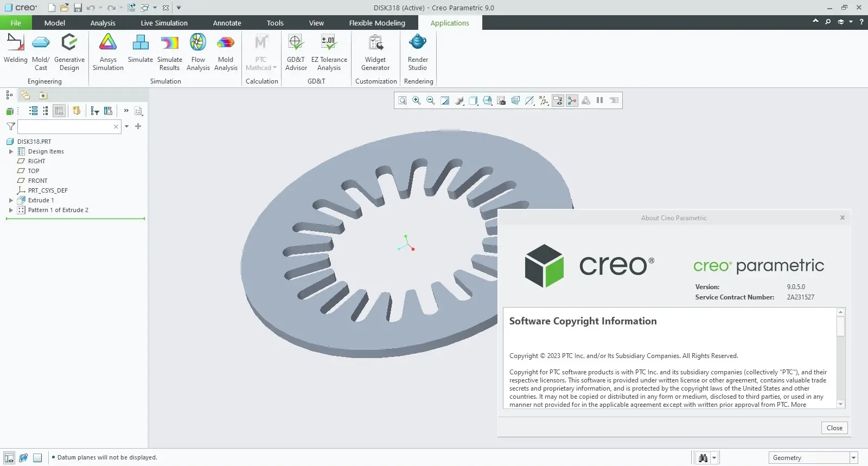Click the model tree search field
The width and height of the screenshot is (868, 466).
65,126
